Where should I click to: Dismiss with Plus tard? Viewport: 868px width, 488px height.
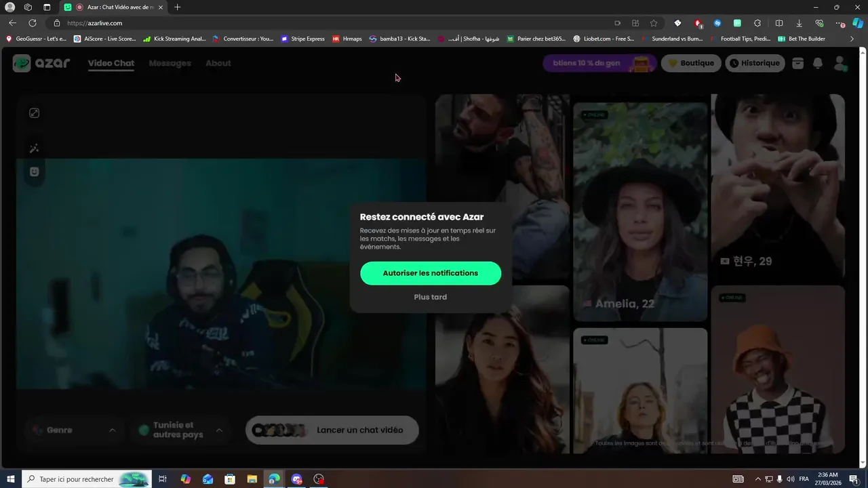pyautogui.click(x=431, y=297)
